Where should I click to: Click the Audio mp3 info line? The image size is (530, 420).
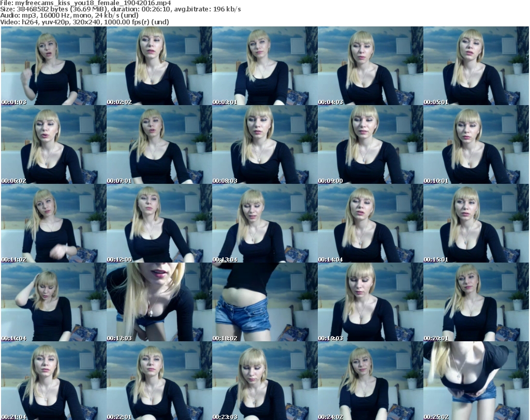click(x=69, y=16)
